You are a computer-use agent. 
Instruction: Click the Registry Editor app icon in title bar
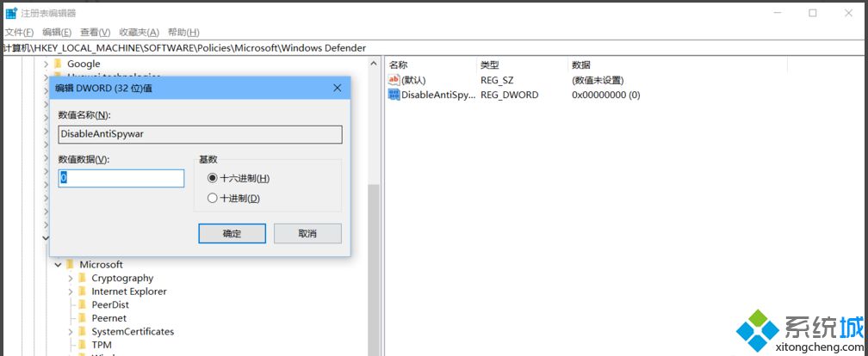pos(11,13)
